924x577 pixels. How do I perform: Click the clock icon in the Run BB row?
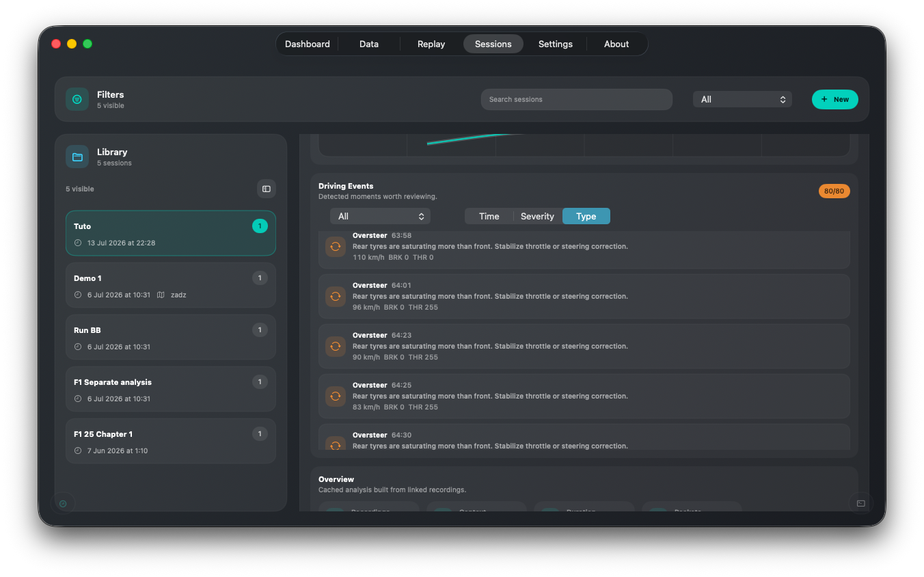[x=78, y=347]
